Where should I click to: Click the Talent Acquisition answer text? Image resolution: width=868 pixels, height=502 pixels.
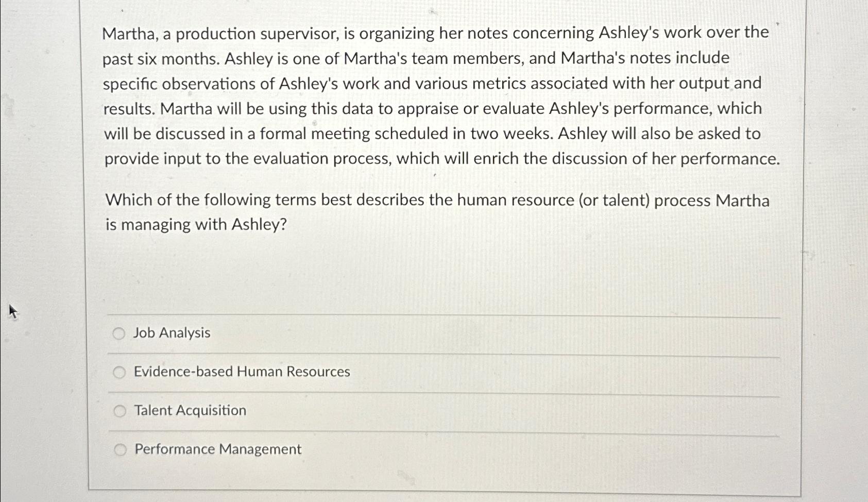pyautogui.click(x=190, y=411)
